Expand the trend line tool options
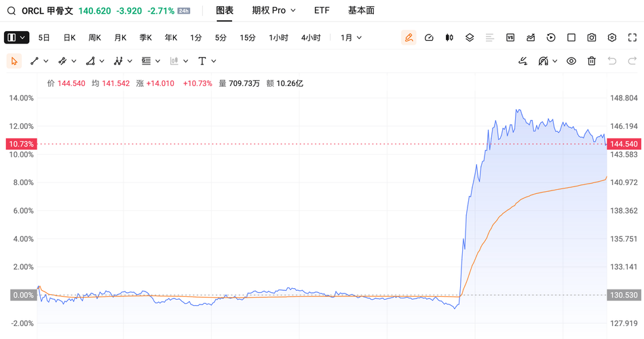 pos(46,61)
